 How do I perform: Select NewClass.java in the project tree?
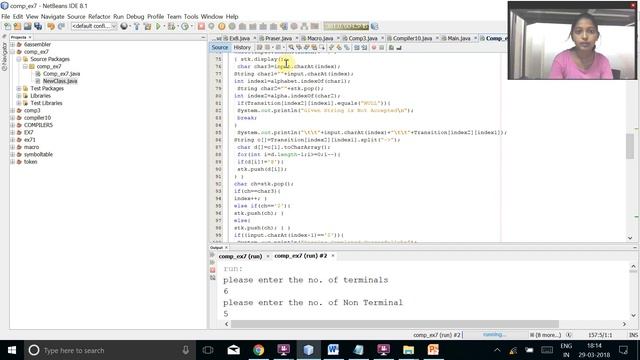pos(60,81)
